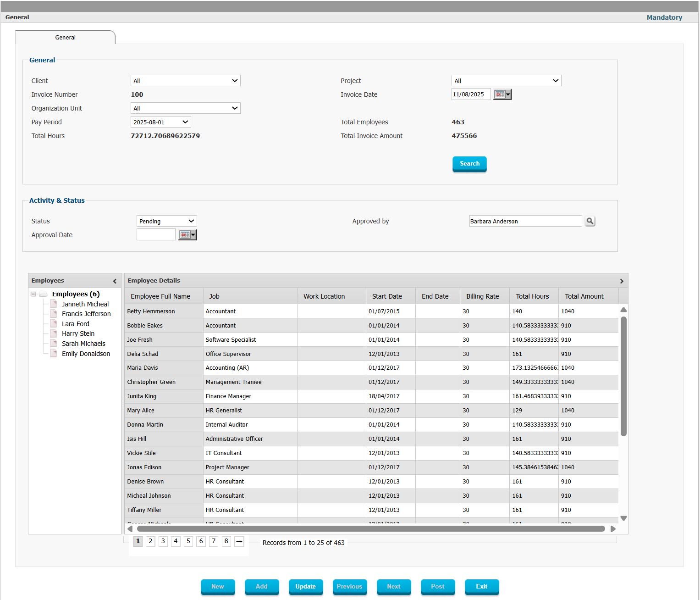This screenshot has height=600, width=700.
Task: Open the Organization Unit dropdown
Action: coord(186,108)
